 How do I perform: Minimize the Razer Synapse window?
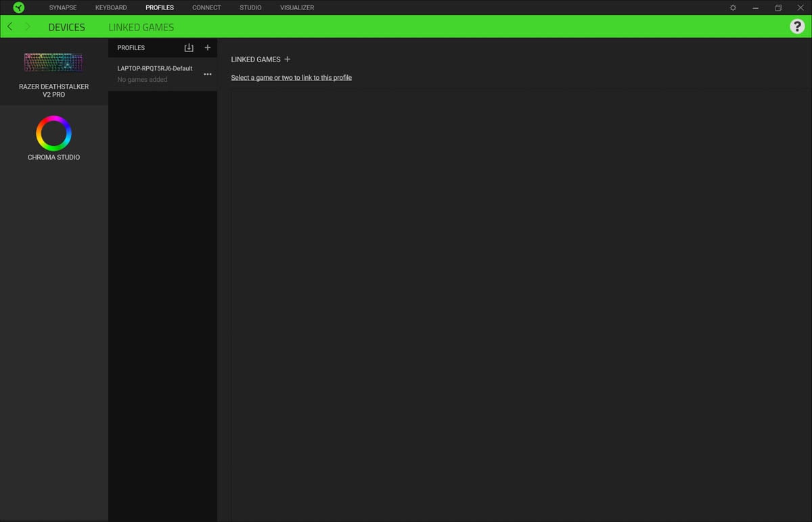coord(755,7)
